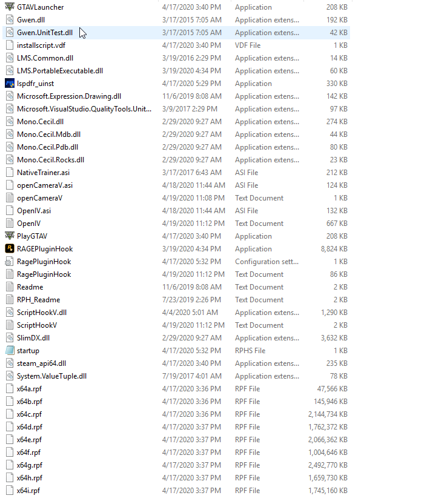Click the RagePluginHook configuration settings gear icon
This screenshot has width=430, height=504.
tap(10, 262)
